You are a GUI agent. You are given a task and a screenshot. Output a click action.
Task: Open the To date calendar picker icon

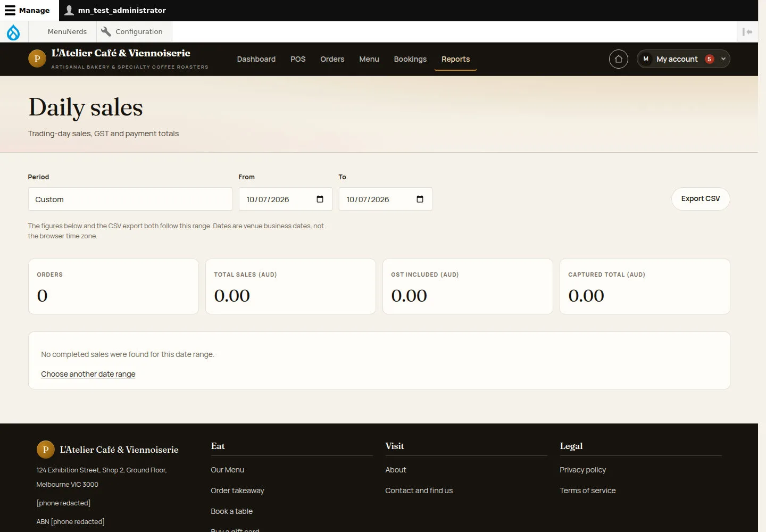point(420,199)
